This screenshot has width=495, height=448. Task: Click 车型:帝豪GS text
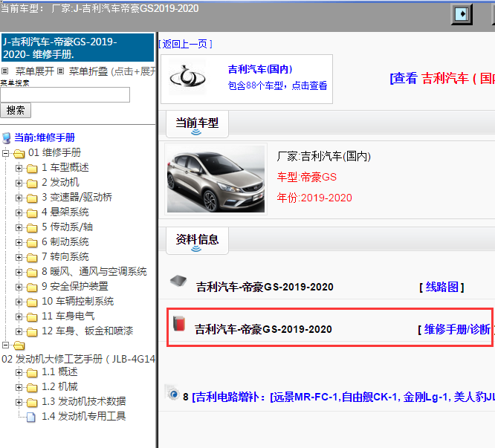coord(307,177)
